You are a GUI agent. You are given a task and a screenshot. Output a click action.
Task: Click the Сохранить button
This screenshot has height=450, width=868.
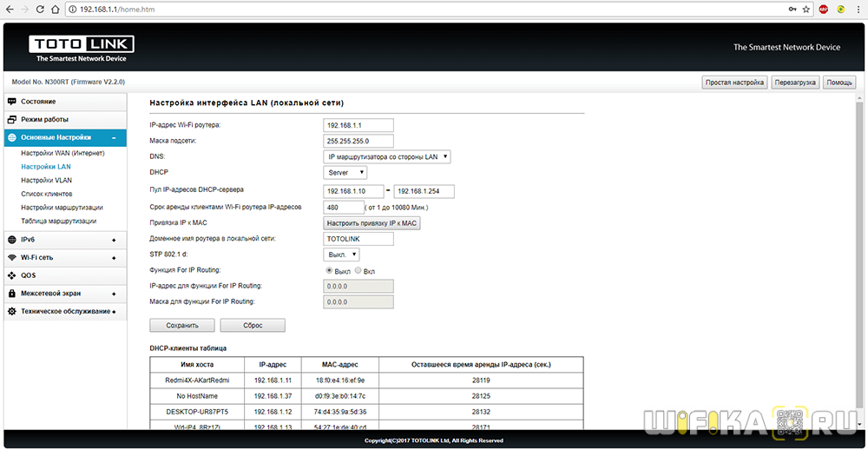point(182,326)
